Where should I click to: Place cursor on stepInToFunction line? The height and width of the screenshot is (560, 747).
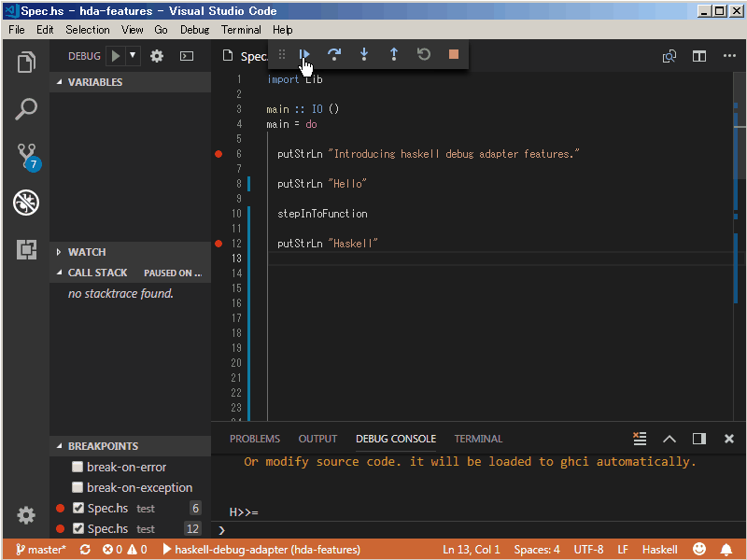coord(322,214)
